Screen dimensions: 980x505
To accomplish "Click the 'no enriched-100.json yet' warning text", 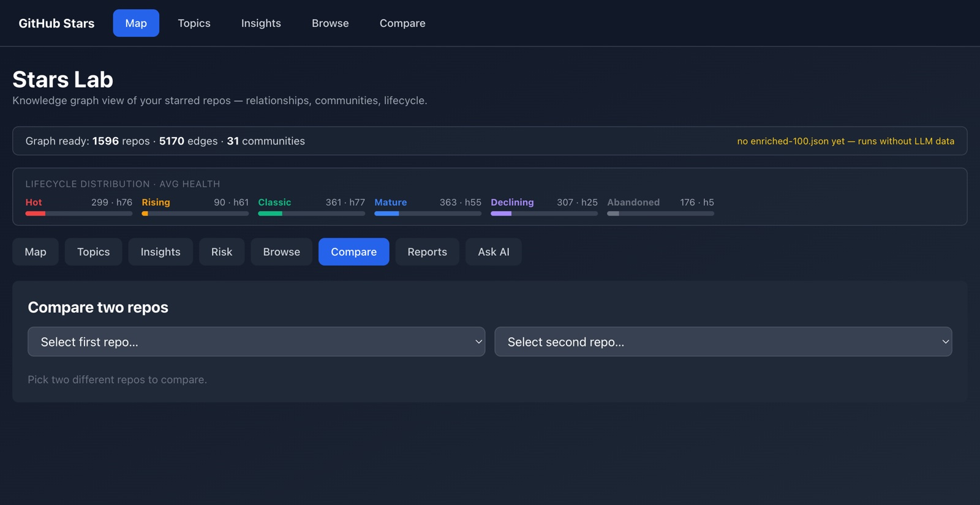I will (x=846, y=141).
